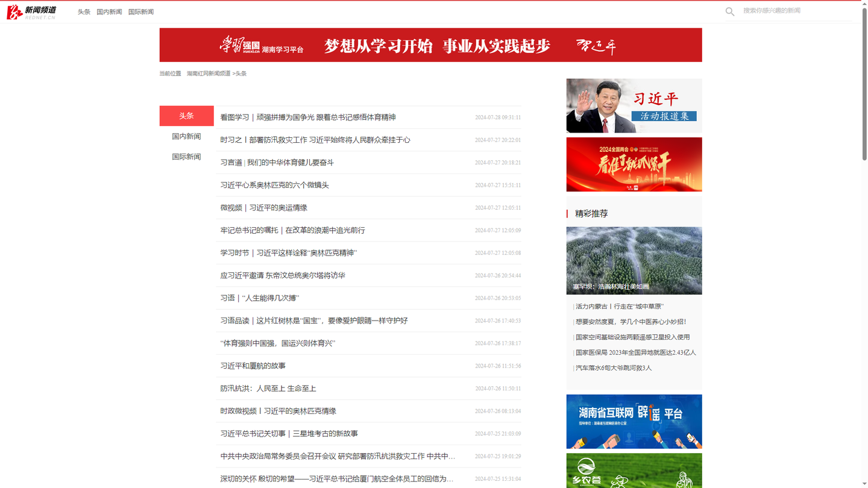
Task: Open 头条 in the top navigation
Action: click(84, 12)
